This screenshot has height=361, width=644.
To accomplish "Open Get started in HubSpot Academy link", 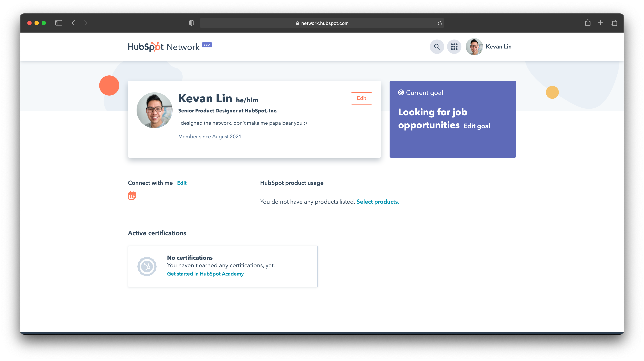I will (x=205, y=274).
